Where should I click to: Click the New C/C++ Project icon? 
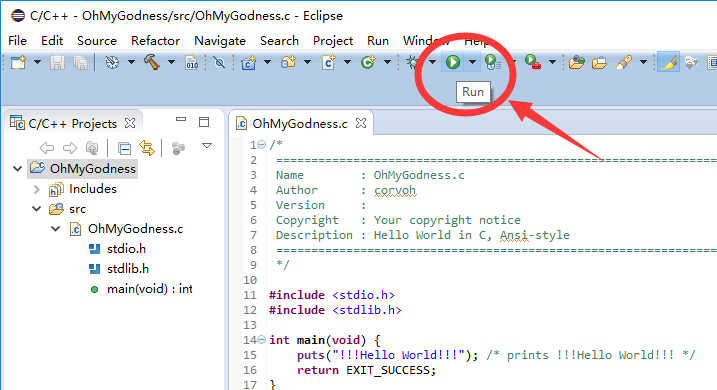tap(248, 62)
